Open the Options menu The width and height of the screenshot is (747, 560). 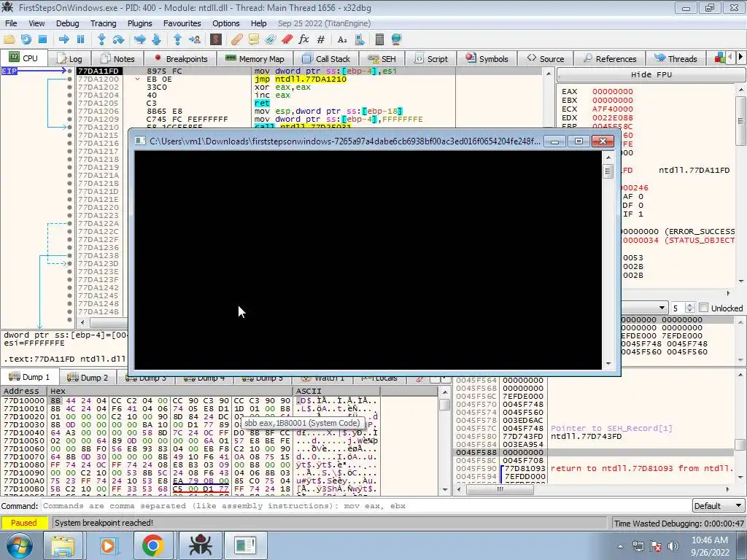click(x=226, y=23)
